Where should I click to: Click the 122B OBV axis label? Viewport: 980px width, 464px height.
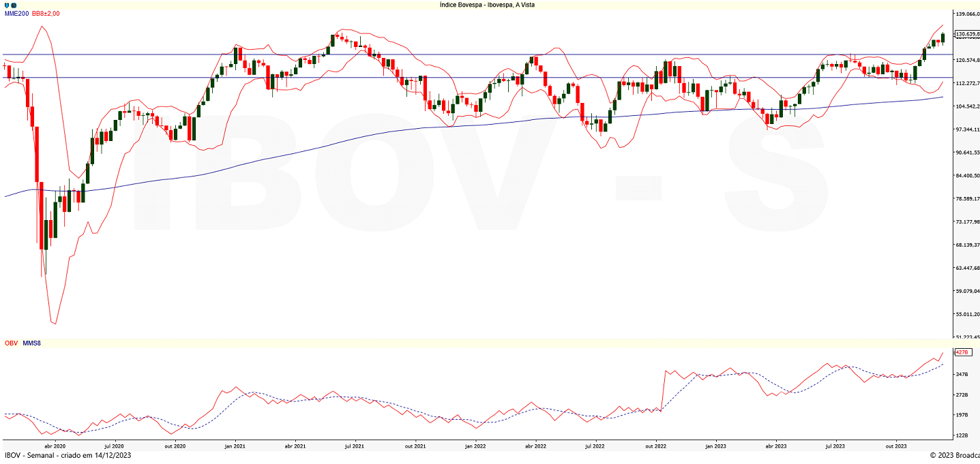(962, 435)
